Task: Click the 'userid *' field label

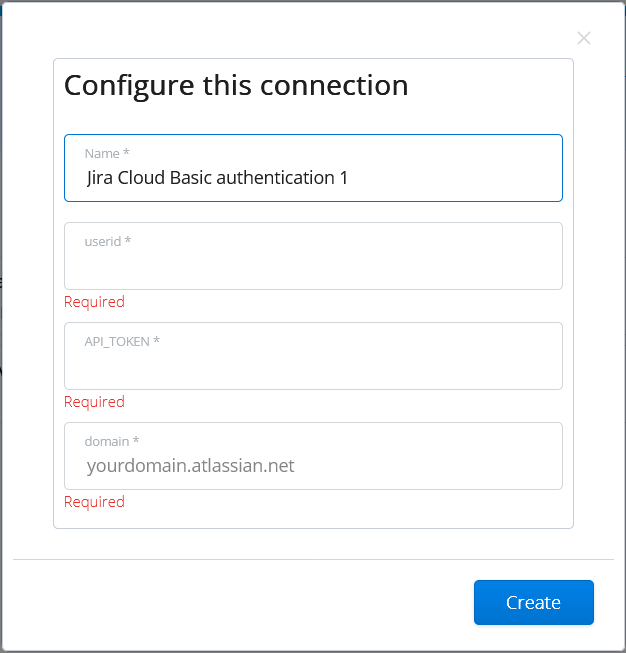Action: coord(107,242)
